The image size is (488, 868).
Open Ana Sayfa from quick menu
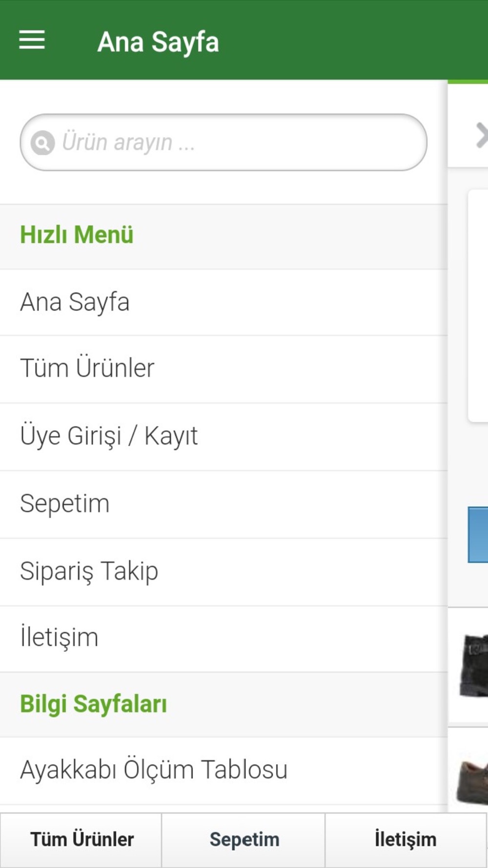[x=75, y=302]
